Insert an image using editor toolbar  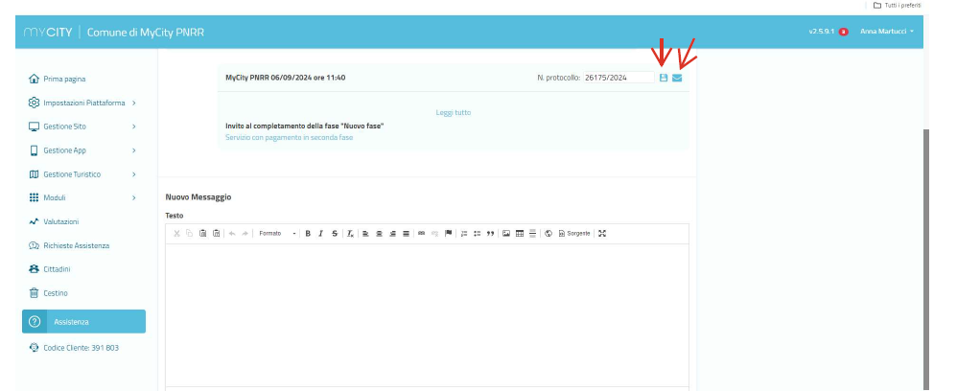(506, 233)
